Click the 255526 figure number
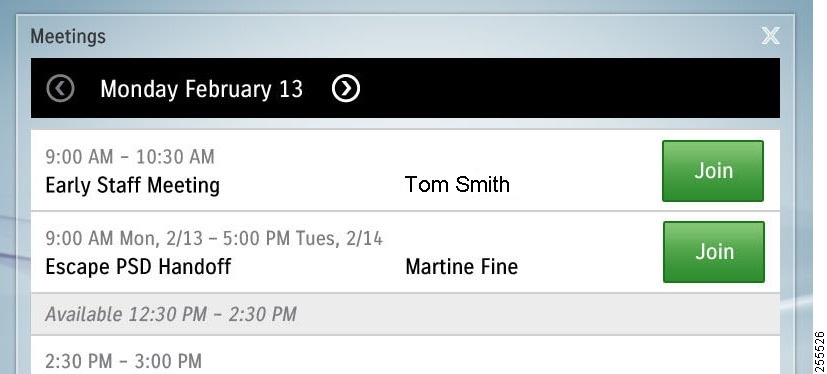Screen dimensions: 827x374 [819, 351]
